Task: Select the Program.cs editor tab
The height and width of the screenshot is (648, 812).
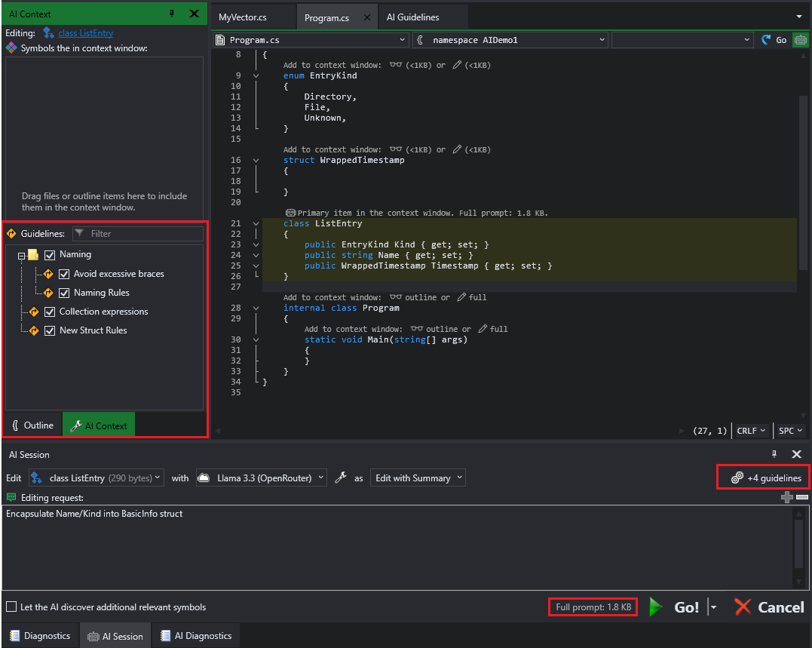Action: pos(326,17)
